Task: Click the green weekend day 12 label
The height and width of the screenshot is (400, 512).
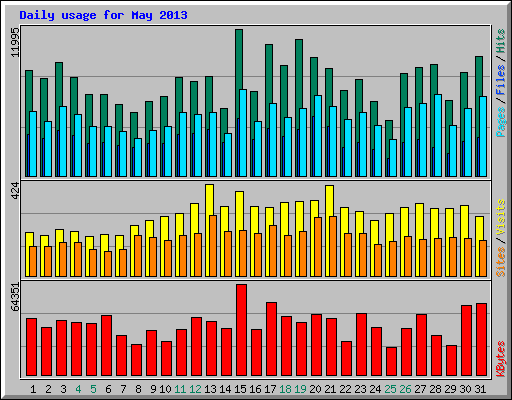Action: pos(195,389)
